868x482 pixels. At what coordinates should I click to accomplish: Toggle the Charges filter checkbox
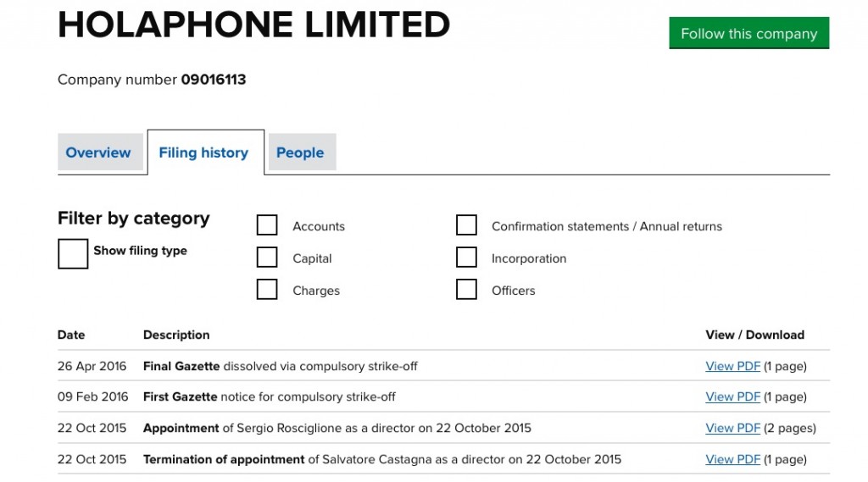pos(267,290)
